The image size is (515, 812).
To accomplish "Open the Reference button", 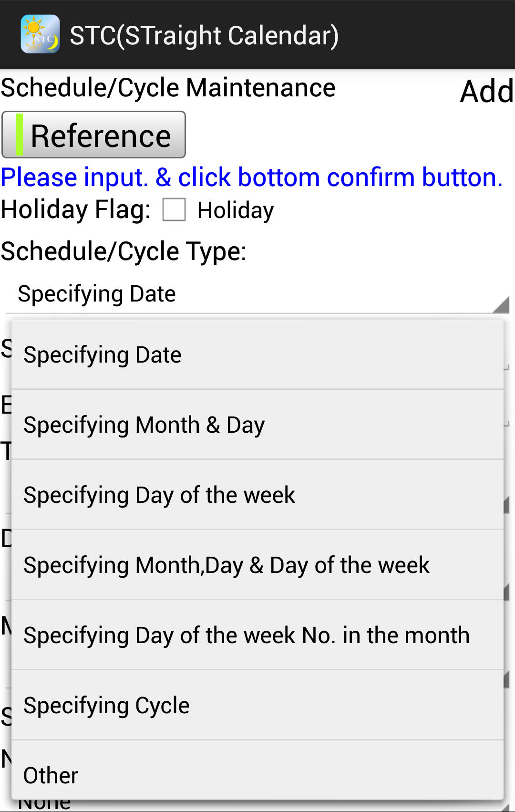I will click(93, 135).
